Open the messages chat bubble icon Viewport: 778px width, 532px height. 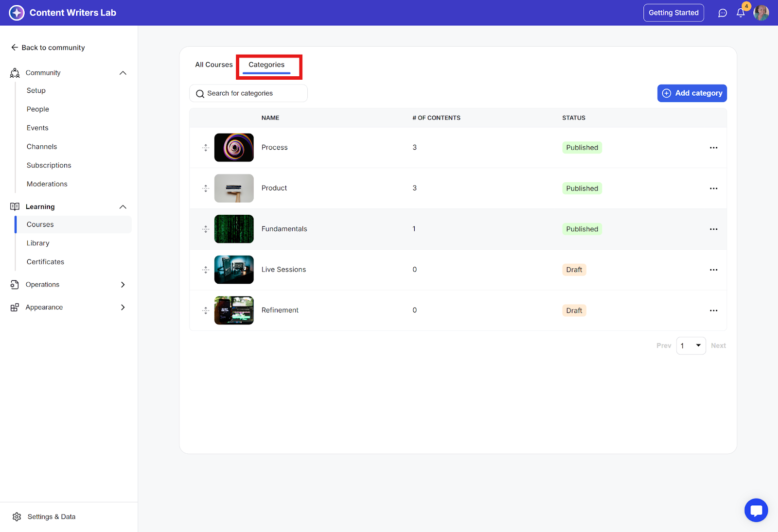pyautogui.click(x=723, y=13)
